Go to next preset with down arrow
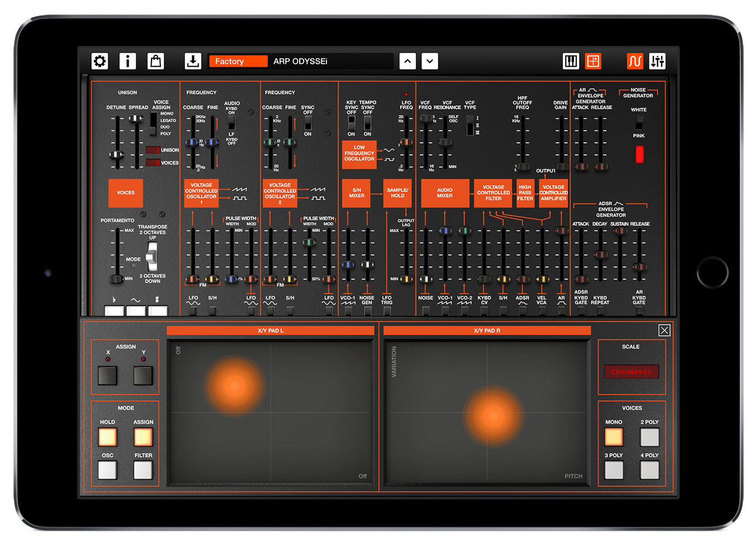This screenshot has width=756, height=543. (430, 61)
